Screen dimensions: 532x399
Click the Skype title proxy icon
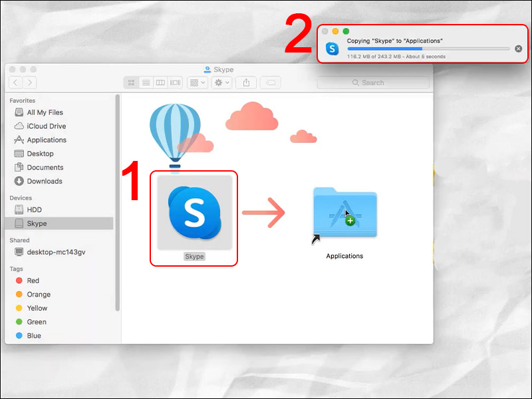[207, 69]
